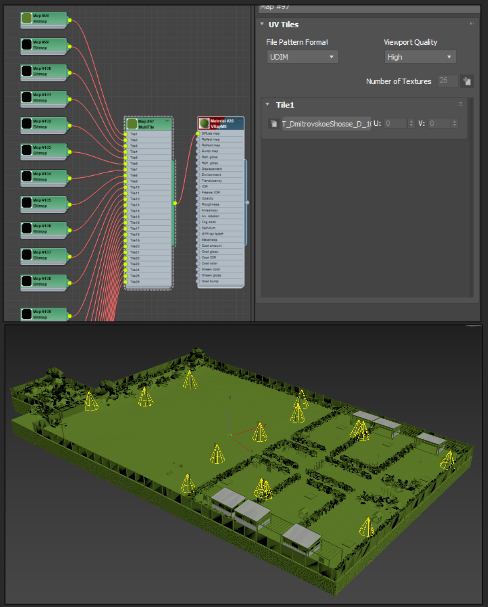Click the Translucency slot row on VRayMtl

pos(221,181)
